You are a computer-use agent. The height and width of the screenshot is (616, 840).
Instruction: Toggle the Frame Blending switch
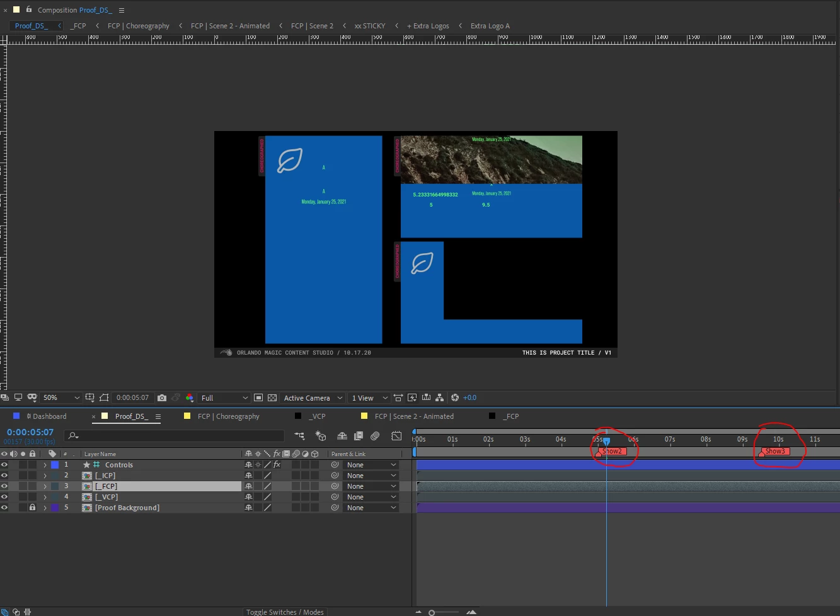pos(359,436)
